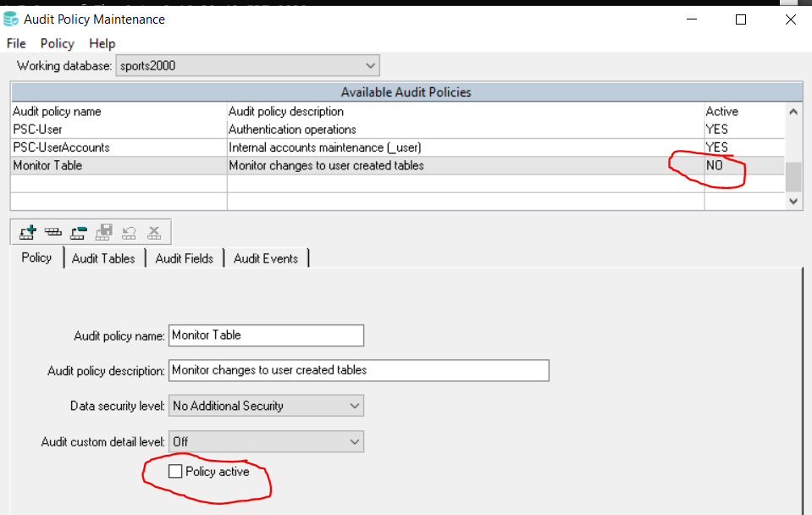The width and height of the screenshot is (812, 515).
Task: Select the PSC-UserAccounts policy row
Action: (x=398, y=147)
